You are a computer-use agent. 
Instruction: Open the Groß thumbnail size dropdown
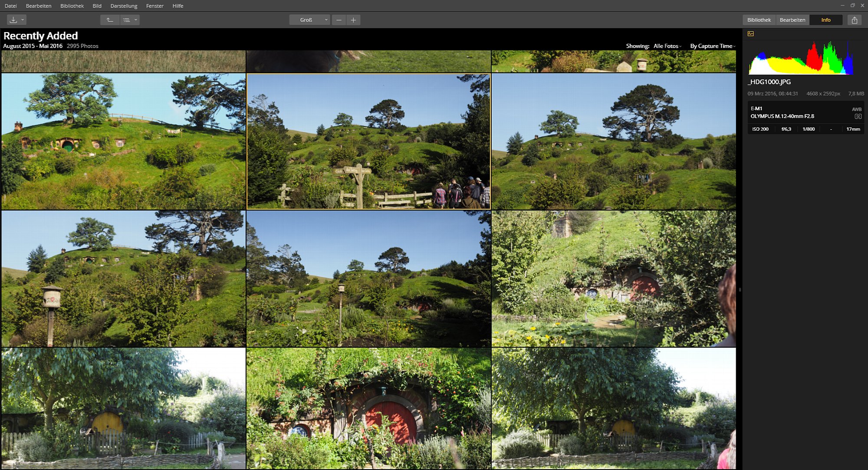tap(310, 20)
